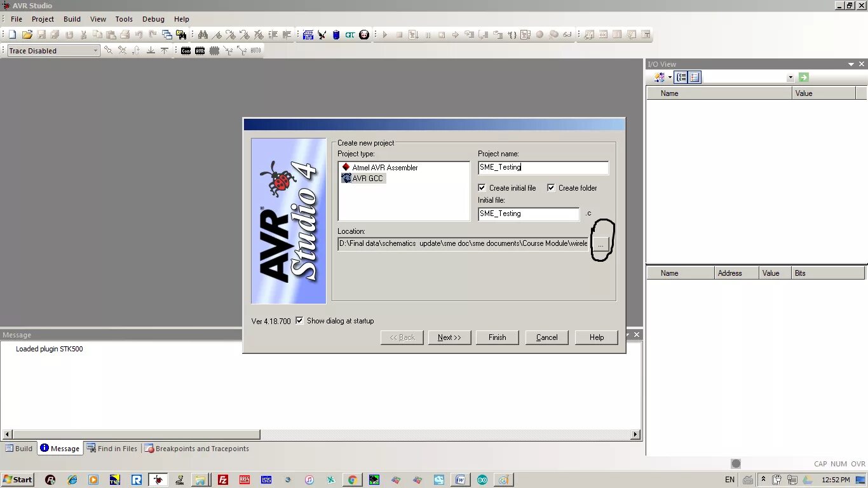The image size is (868, 488).
Task: Select the AVR GCC project type
Action: point(362,179)
